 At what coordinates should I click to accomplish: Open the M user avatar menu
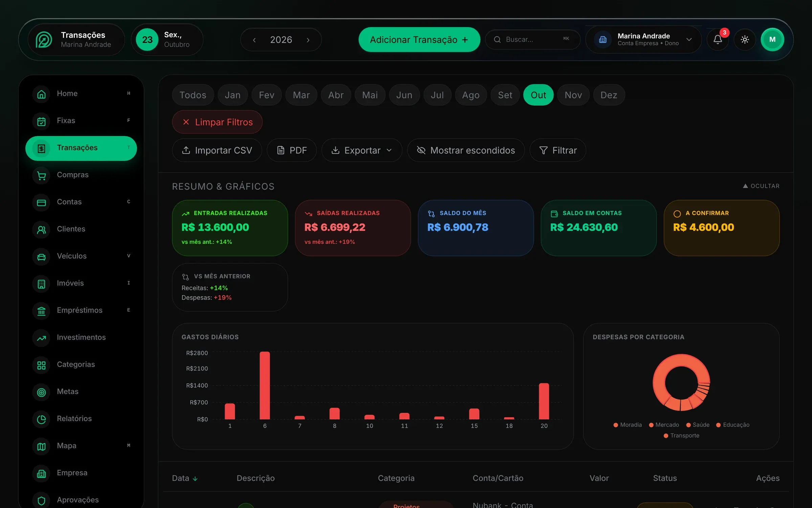click(772, 40)
